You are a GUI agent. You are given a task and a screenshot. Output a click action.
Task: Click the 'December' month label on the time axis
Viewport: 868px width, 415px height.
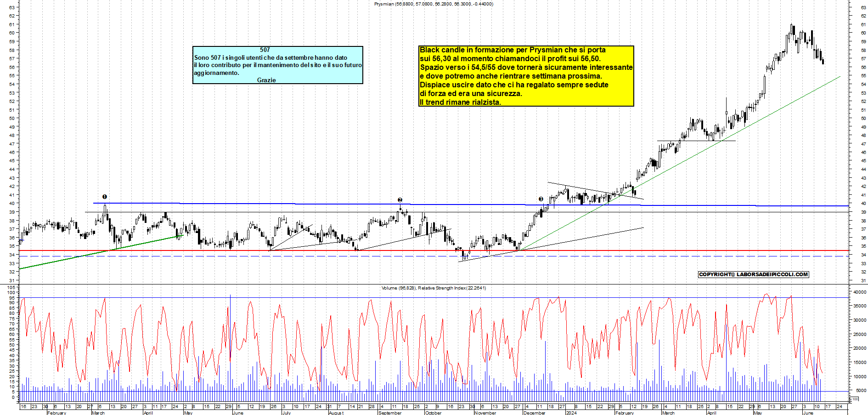pos(535,413)
